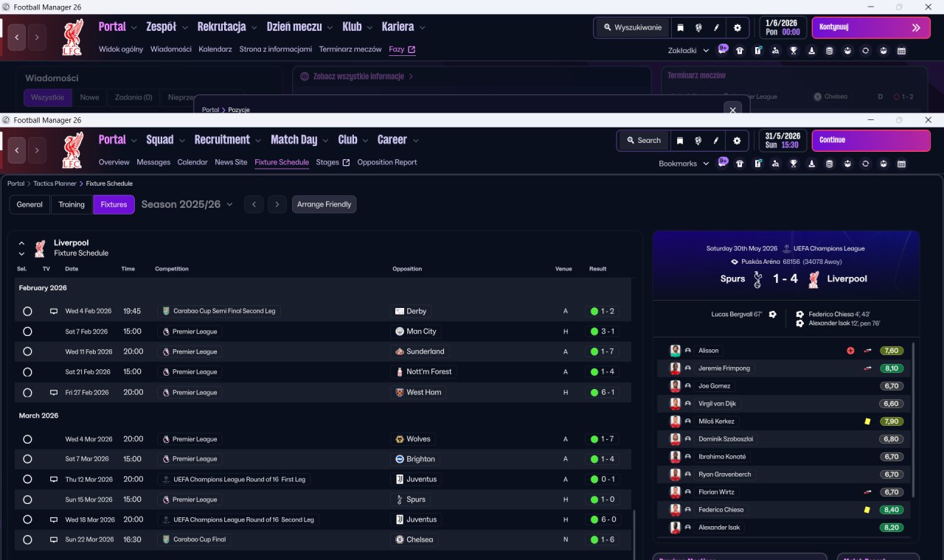
Task: Open the globe icon next to Search
Action: click(698, 140)
